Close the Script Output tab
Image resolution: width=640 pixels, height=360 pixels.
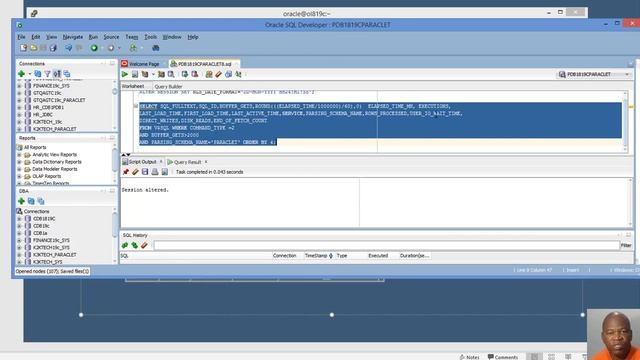click(x=161, y=162)
